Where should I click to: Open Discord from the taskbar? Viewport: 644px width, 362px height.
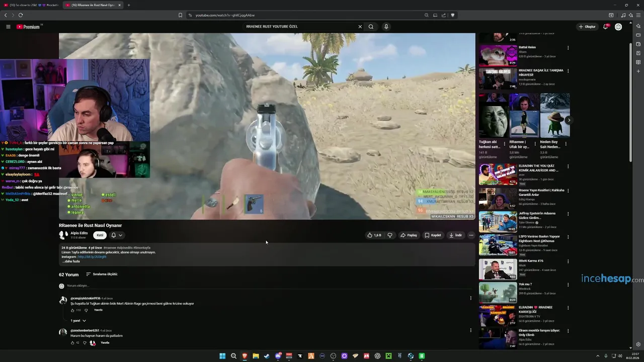(x=278, y=356)
